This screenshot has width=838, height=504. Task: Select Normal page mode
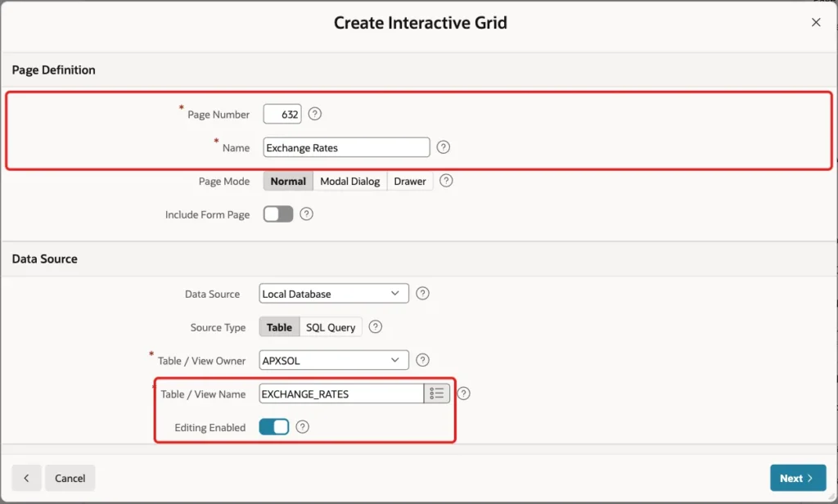(x=288, y=181)
